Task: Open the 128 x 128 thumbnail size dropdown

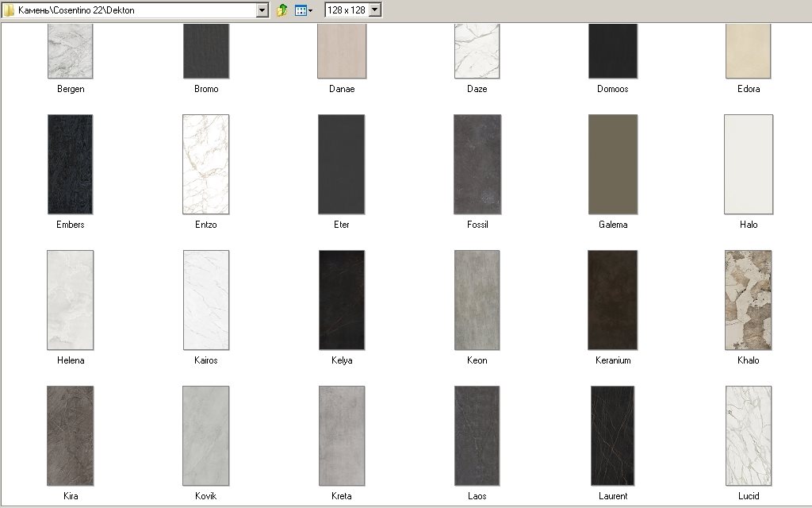Action: [x=375, y=10]
